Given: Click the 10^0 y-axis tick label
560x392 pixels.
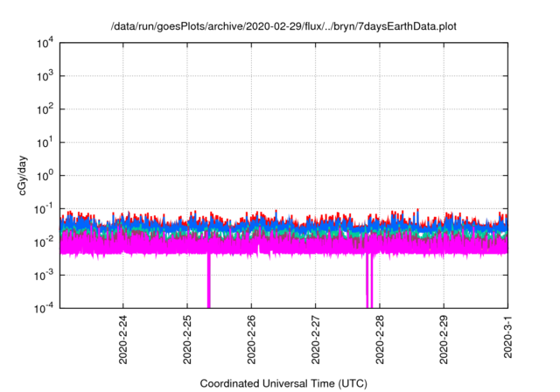Looking at the screenshot, I should click(x=45, y=175).
